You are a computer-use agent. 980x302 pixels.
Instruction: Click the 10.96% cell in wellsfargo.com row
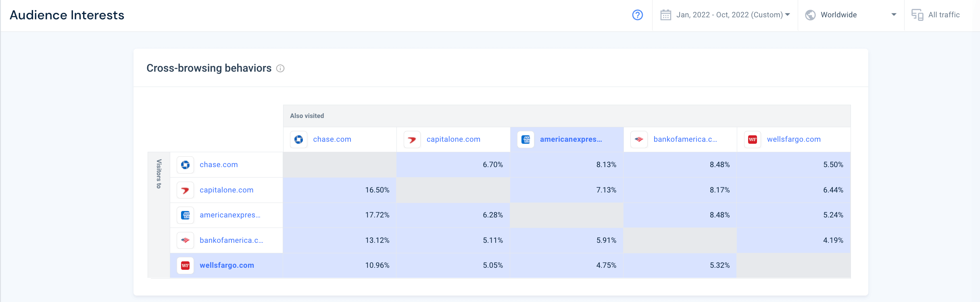(x=340, y=265)
